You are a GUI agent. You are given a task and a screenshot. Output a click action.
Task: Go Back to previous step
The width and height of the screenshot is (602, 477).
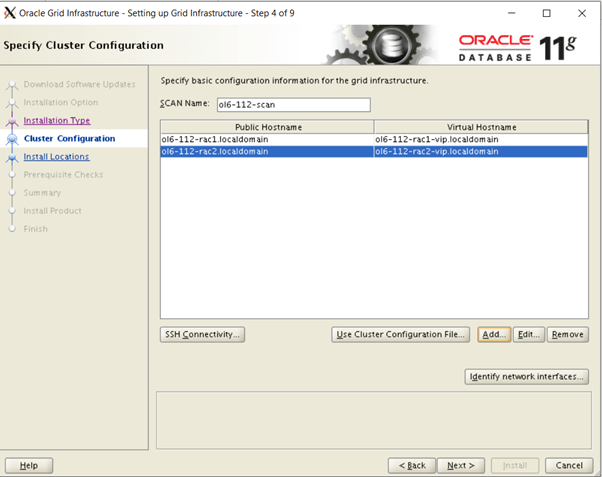[x=412, y=465]
